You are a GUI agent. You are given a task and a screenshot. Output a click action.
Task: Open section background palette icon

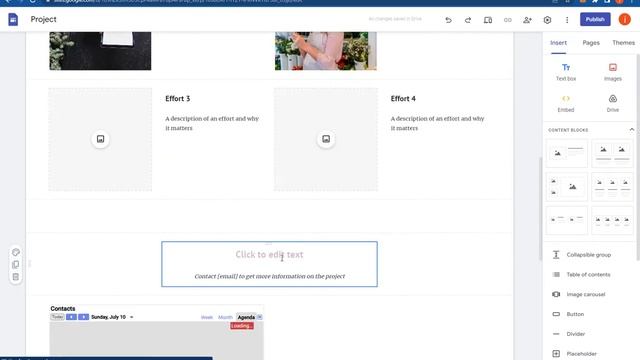(16, 252)
